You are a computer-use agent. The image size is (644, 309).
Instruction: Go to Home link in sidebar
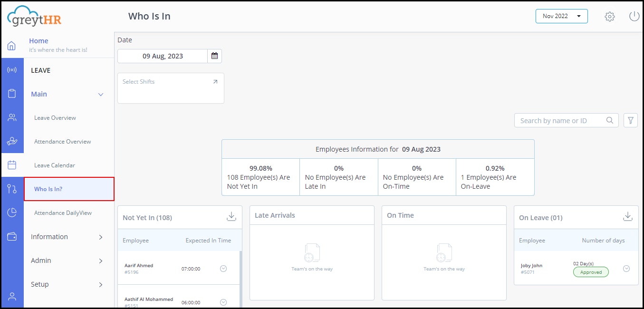38,41
